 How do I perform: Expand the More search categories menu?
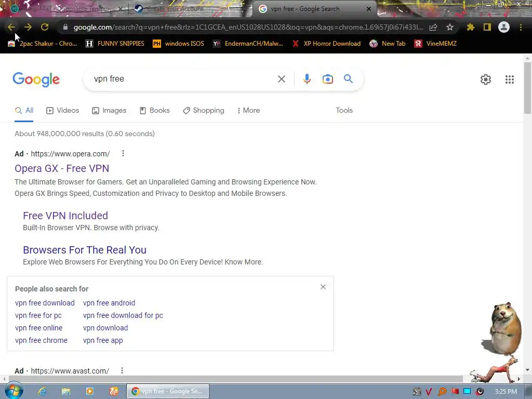pyautogui.click(x=249, y=111)
